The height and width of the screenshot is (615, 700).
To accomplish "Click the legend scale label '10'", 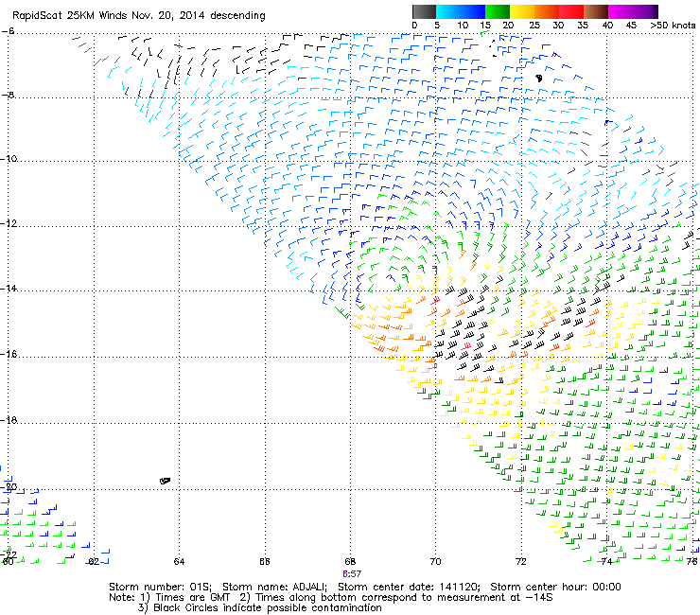I will 463,26.
